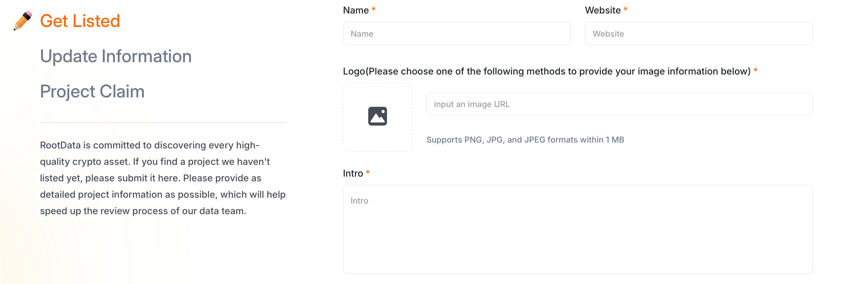Click the Logo instructions label
Viewport: 868px width, 284px height.
[x=546, y=71]
